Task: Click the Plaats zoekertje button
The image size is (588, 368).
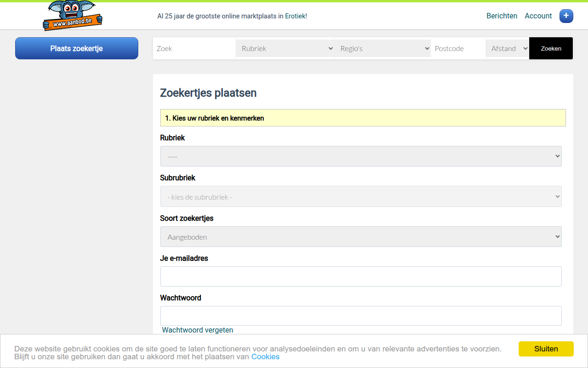Action: (x=77, y=48)
